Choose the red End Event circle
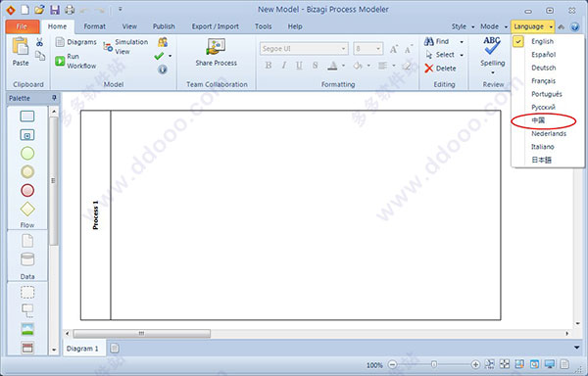The height and width of the screenshot is (376, 588). tap(27, 190)
